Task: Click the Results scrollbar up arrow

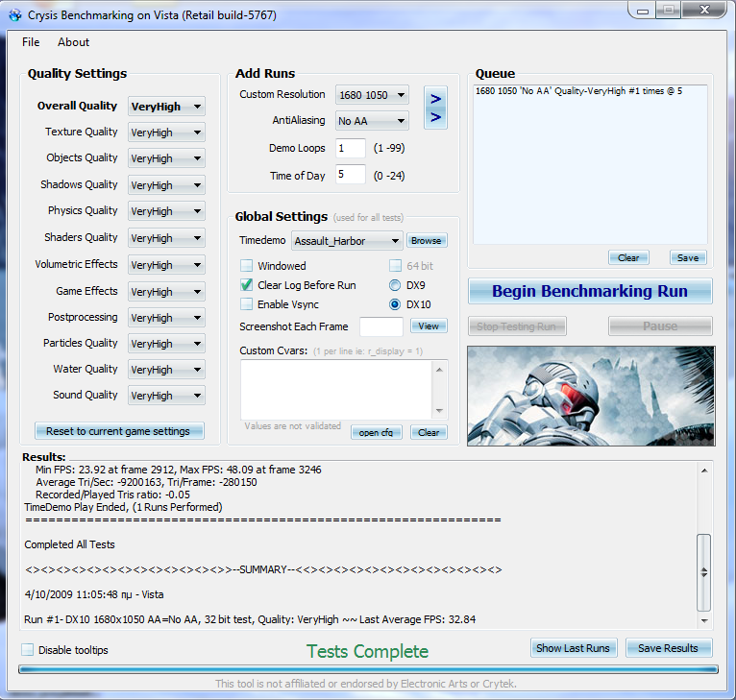Action: pos(704,471)
